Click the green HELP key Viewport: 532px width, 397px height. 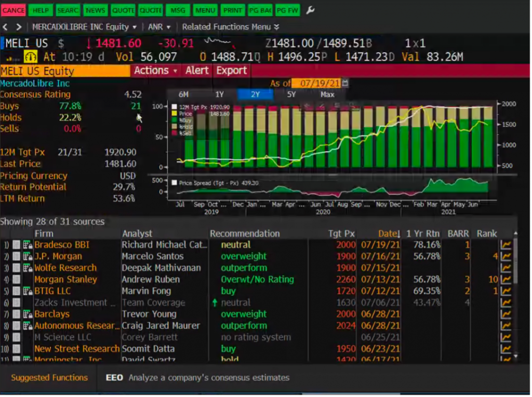(x=41, y=10)
